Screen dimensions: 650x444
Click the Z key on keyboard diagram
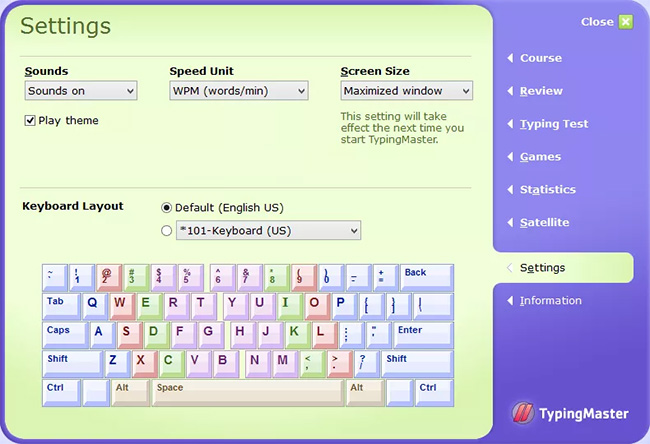pos(118,364)
